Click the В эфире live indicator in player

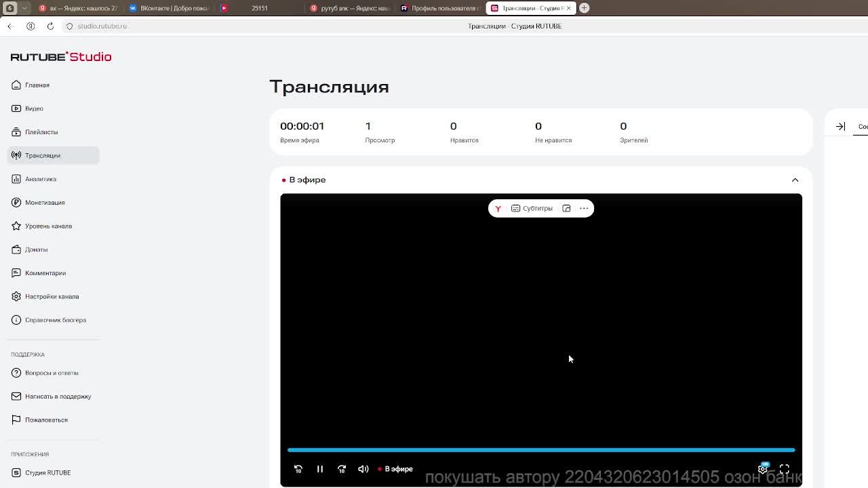395,469
